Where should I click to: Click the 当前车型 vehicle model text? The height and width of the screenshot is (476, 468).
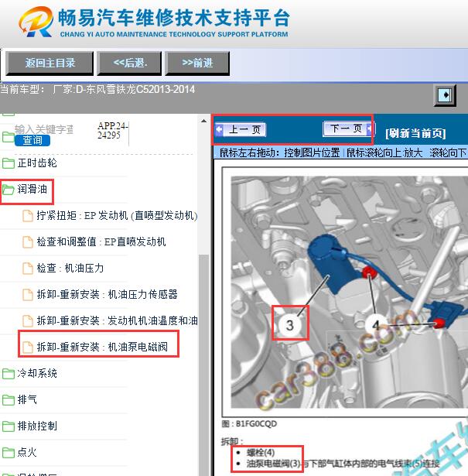(97, 89)
